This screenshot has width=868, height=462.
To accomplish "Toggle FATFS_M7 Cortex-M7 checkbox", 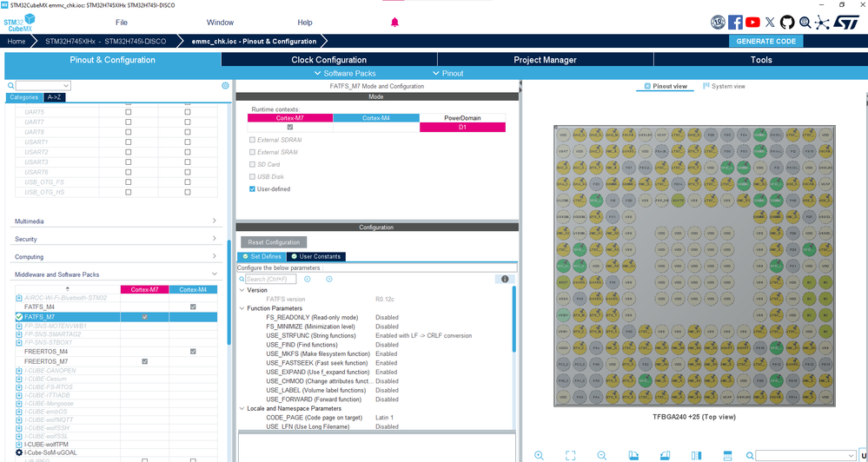I will pyautogui.click(x=145, y=317).
